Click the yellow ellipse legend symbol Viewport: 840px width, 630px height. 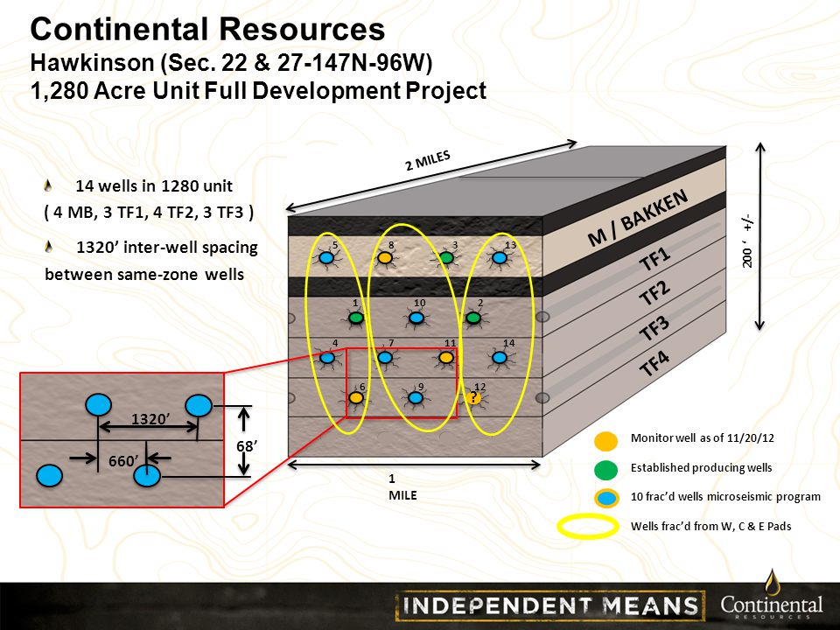[x=588, y=527]
